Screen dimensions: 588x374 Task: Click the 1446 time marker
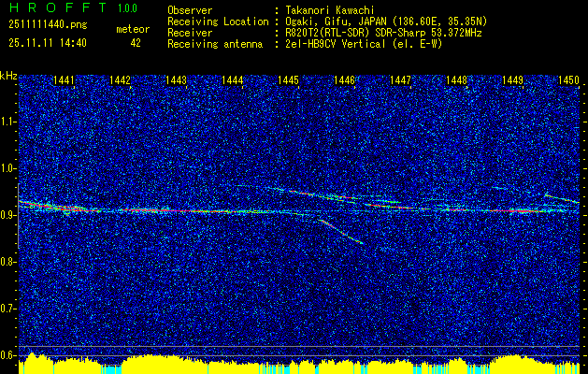344,79
